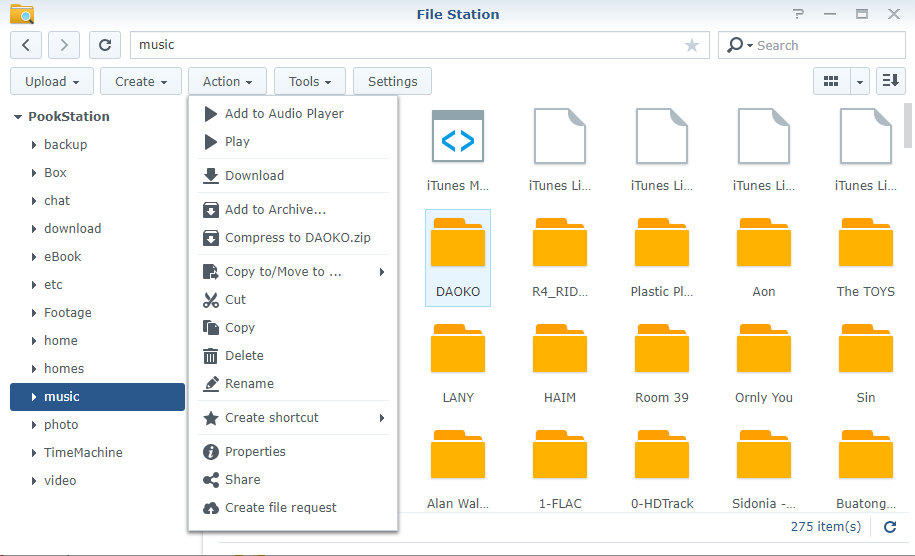Select the DAOKO folder
915x556 pixels.
click(458, 258)
